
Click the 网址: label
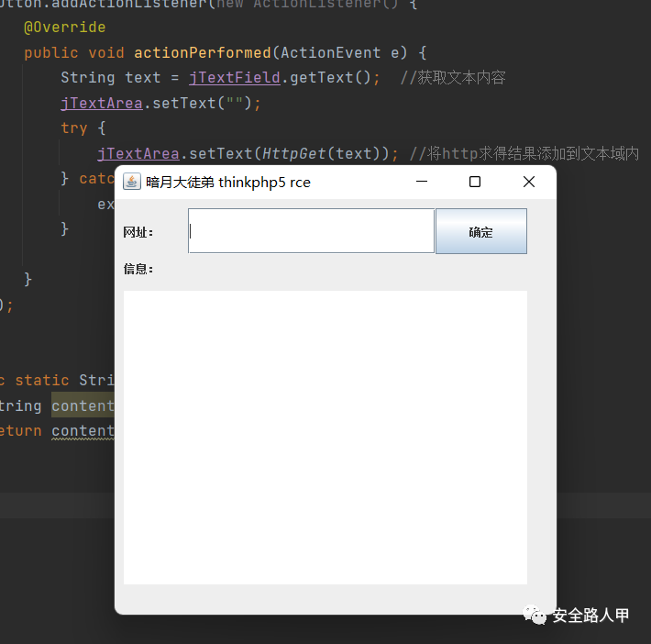(x=138, y=232)
